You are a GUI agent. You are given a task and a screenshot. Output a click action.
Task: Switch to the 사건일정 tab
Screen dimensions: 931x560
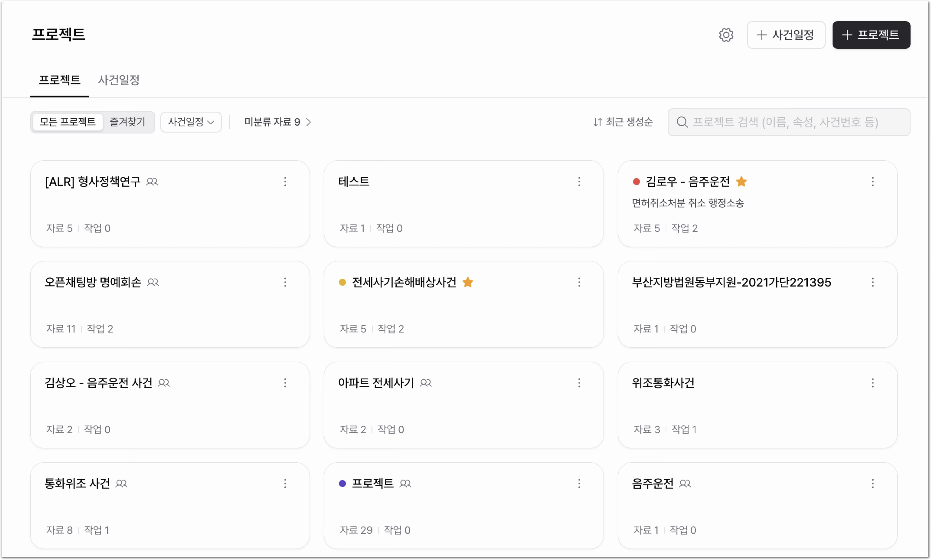pyautogui.click(x=118, y=80)
